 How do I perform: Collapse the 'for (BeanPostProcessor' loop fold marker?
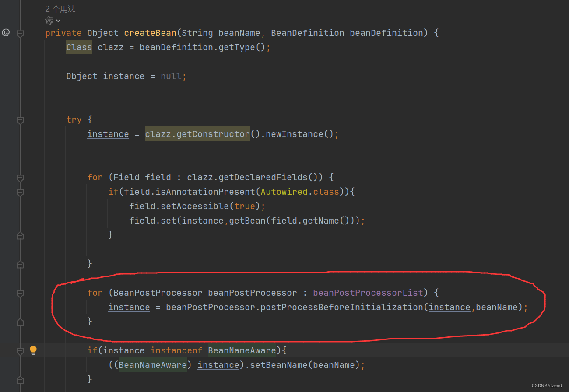pos(20,293)
